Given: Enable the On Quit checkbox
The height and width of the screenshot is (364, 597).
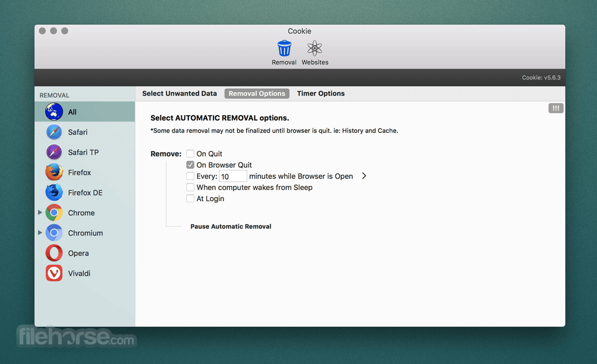Looking at the screenshot, I should click(190, 154).
